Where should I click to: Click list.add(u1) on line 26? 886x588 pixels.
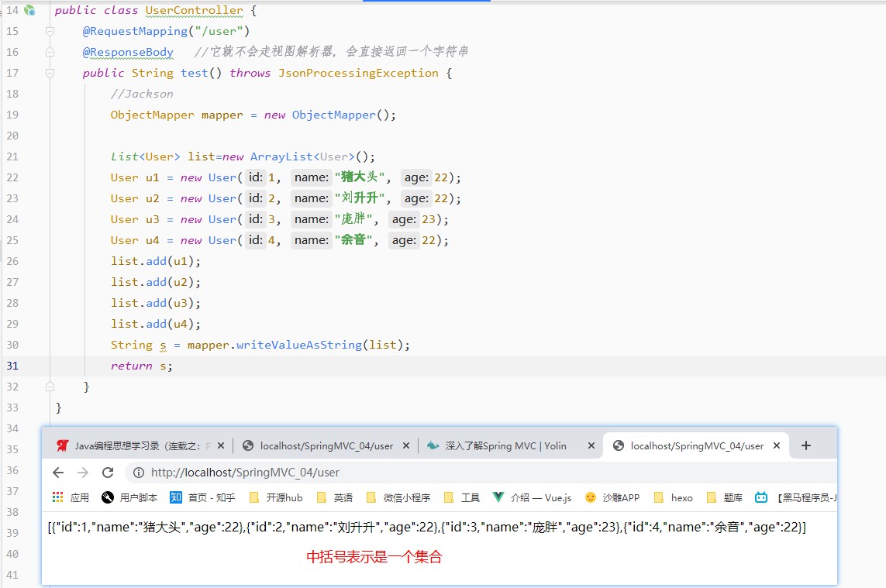click(155, 261)
